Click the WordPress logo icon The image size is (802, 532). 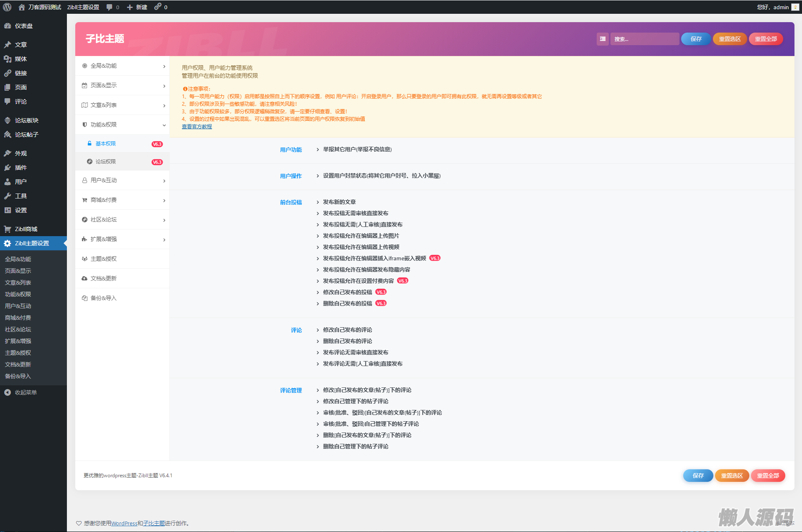tap(7, 7)
